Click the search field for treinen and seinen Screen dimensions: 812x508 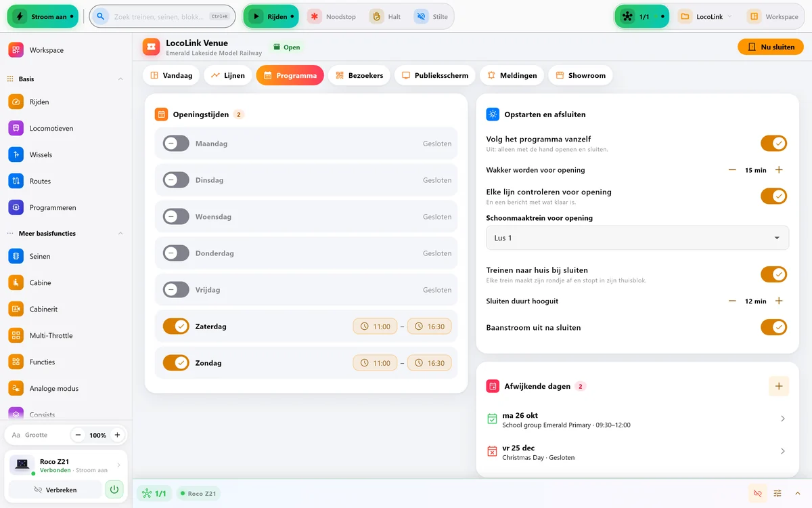pyautogui.click(x=162, y=16)
